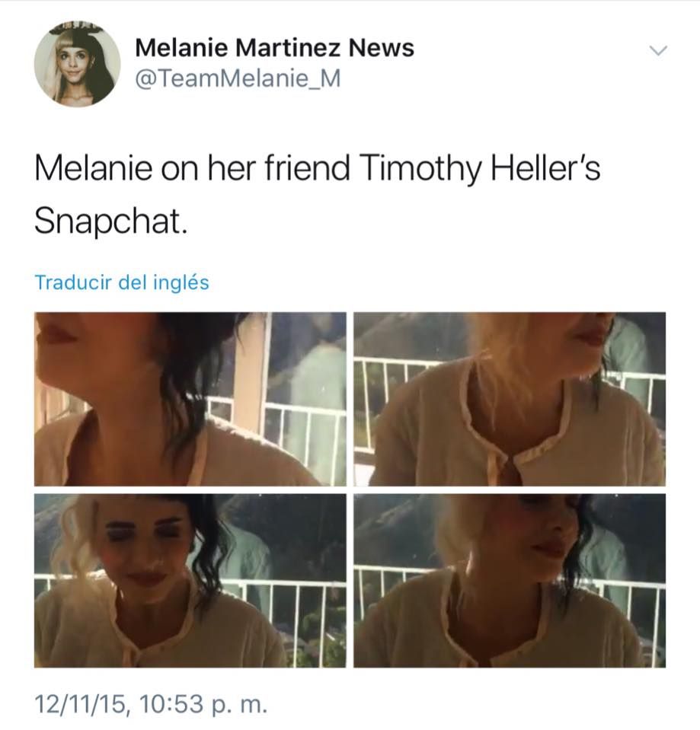This screenshot has width=700, height=730.
Task: Open the bottom-left photo showing full face
Action: (190, 581)
